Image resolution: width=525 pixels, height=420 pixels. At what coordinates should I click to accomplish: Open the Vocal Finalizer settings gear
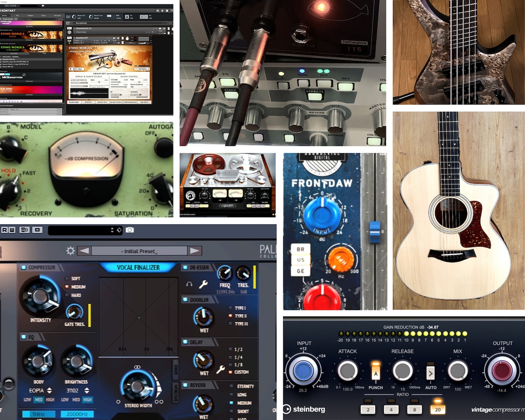(71, 251)
